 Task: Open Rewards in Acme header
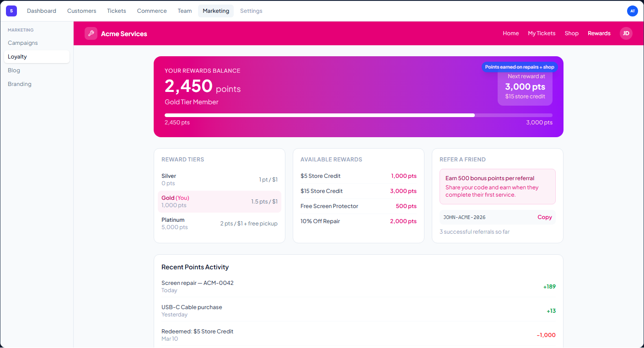pos(599,33)
